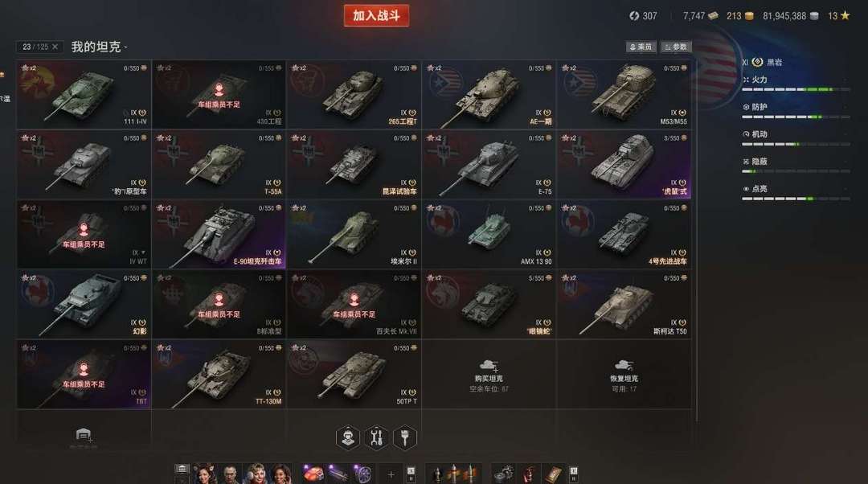Toggle the 乘员 crew filter button
The width and height of the screenshot is (868, 484).
pyautogui.click(x=641, y=47)
